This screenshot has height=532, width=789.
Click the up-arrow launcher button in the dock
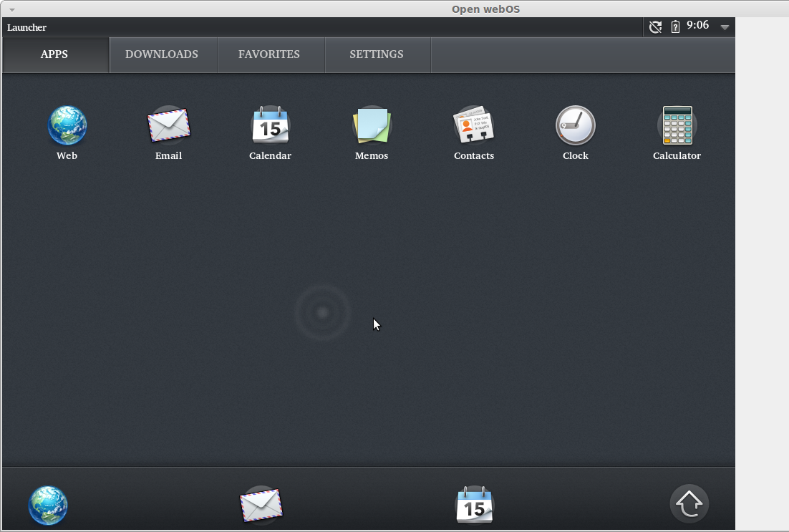click(689, 504)
